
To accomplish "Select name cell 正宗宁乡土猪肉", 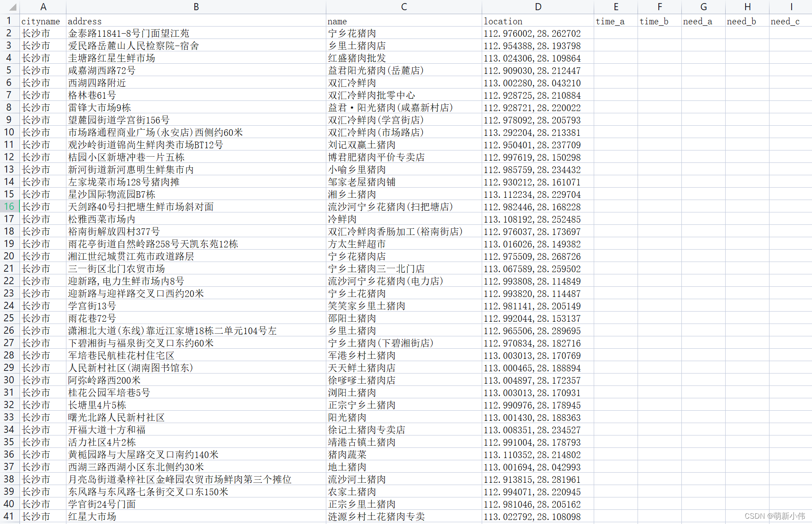I will [404, 405].
